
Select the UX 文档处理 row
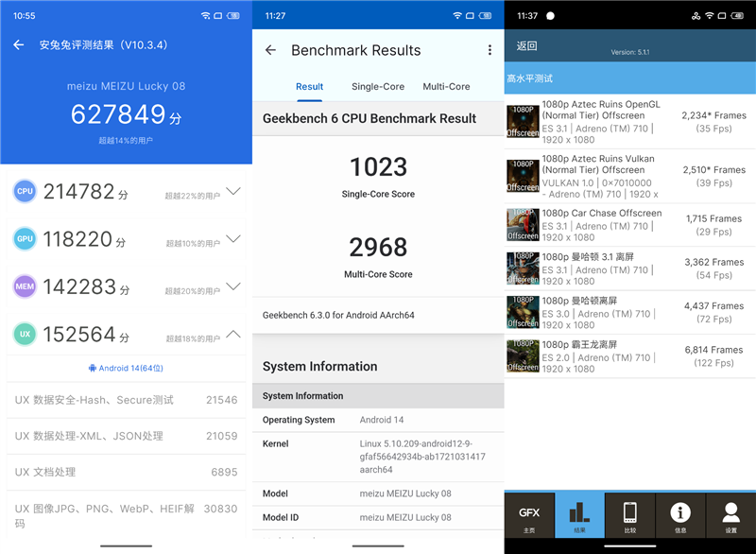point(126,473)
